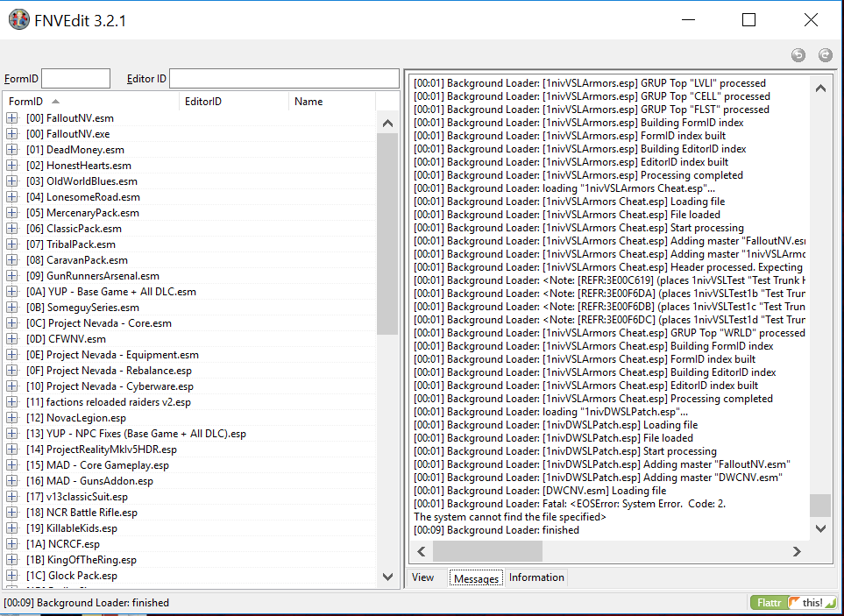
Task: Switch to the Information tab
Action: click(536, 577)
